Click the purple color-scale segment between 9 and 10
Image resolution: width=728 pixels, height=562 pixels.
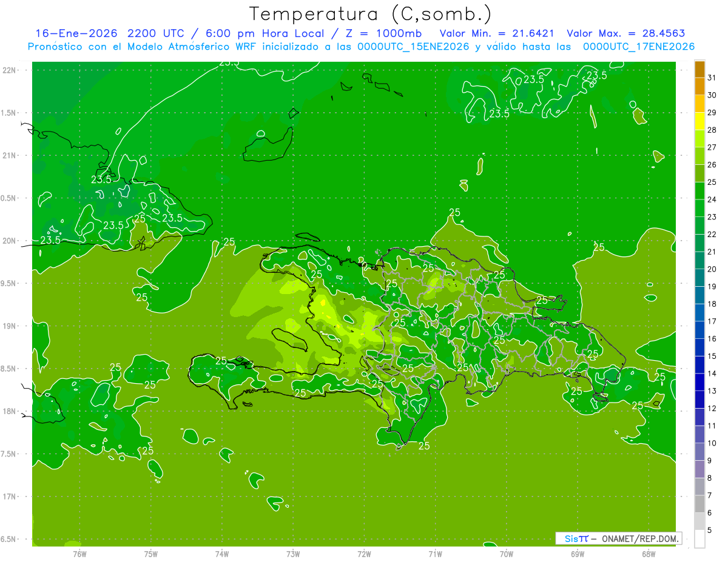click(x=699, y=452)
